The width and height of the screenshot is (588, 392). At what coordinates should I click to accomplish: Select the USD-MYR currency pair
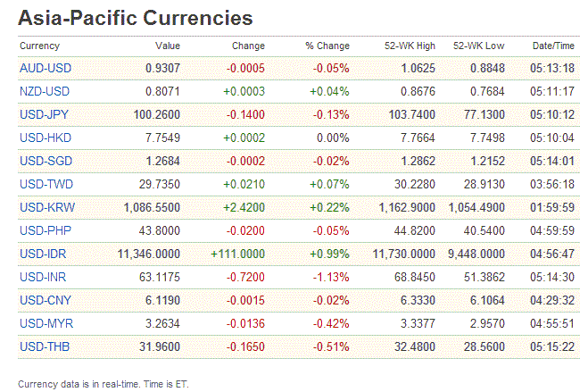tap(45, 324)
